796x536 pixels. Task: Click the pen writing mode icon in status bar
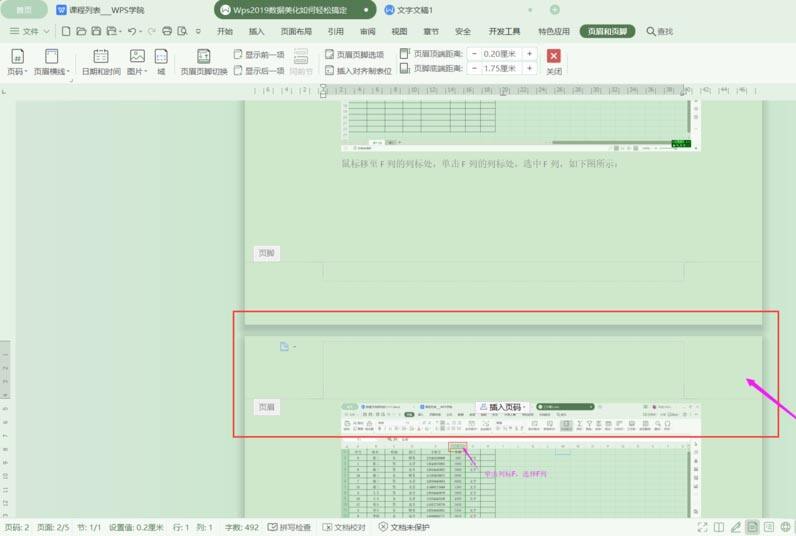(736, 527)
